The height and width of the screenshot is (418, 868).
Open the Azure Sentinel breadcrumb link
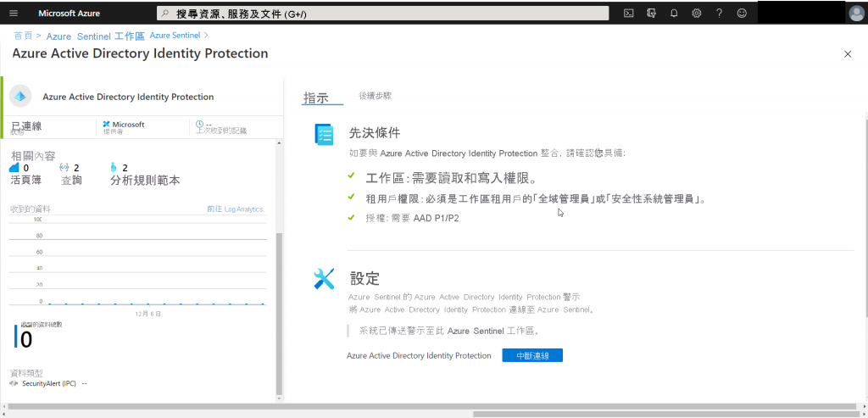click(x=175, y=35)
